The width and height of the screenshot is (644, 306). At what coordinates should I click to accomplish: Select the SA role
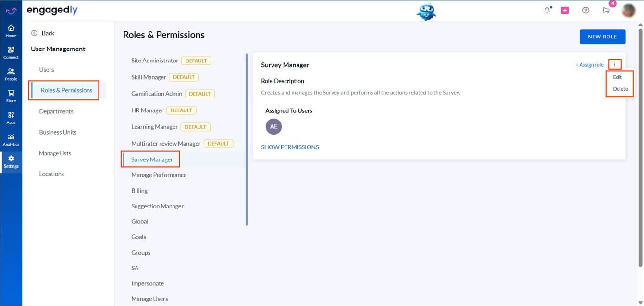point(135,268)
